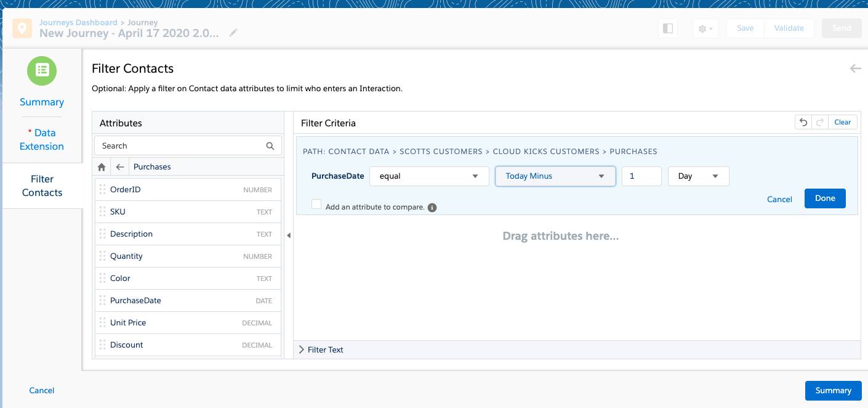The image size is (868, 408).
Task: Click the info icon beside compare option
Action: (432, 207)
